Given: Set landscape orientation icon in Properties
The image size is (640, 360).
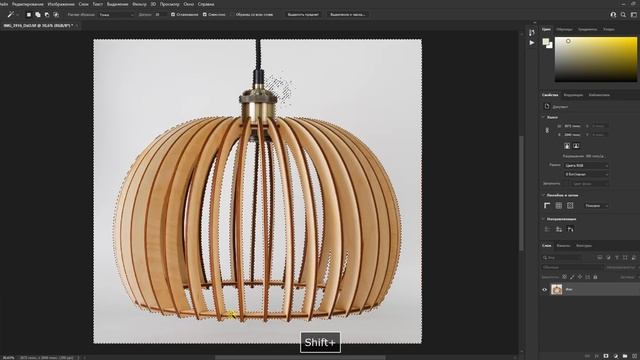Looking at the screenshot, I should (576, 146).
